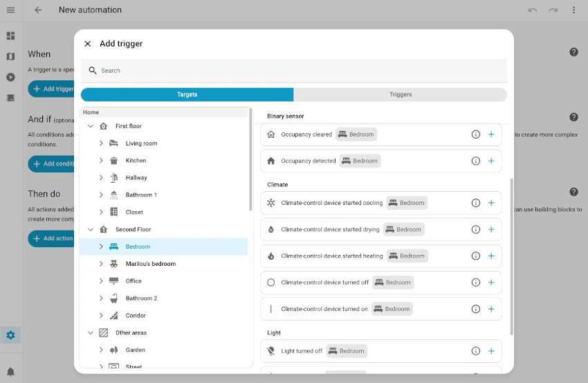Add the Light turned off trigger
The height and width of the screenshot is (383, 588).
coord(491,351)
